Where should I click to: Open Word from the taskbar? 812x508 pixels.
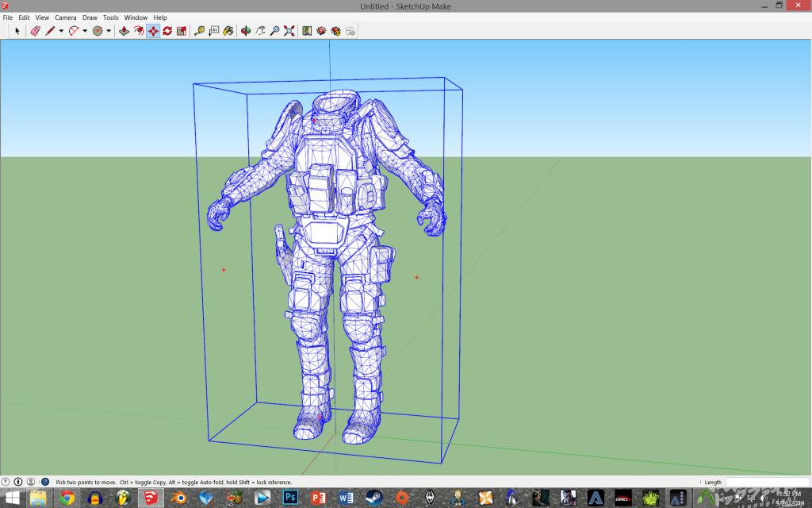click(x=346, y=498)
